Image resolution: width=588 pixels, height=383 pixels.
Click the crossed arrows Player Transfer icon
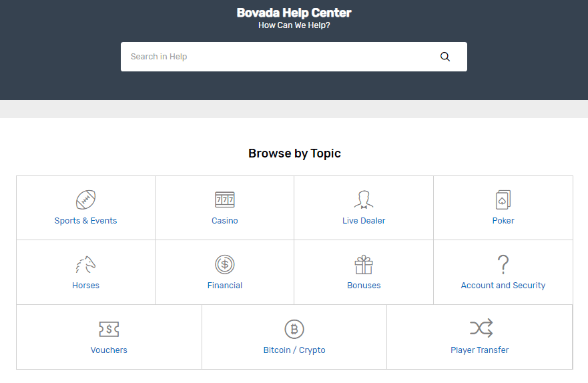click(x=481, y=328)
